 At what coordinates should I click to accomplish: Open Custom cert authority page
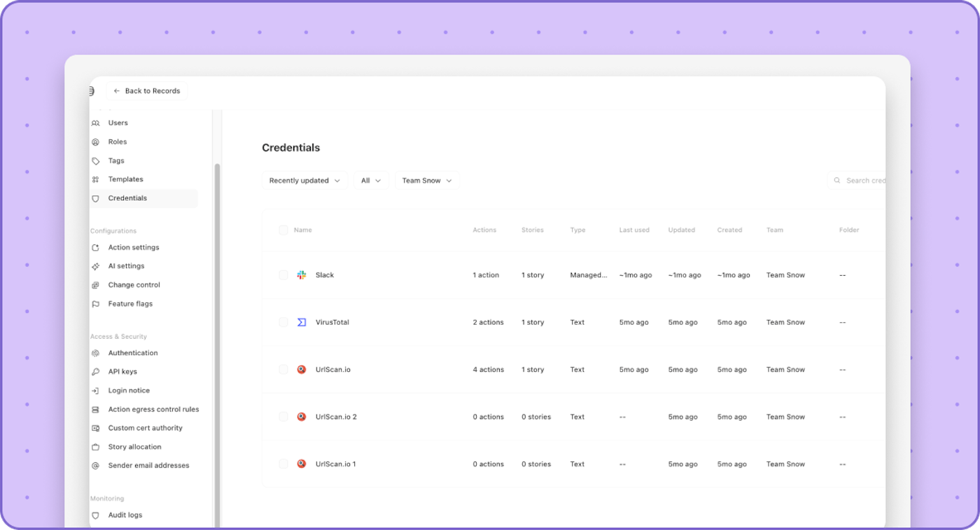click(145, 428)
